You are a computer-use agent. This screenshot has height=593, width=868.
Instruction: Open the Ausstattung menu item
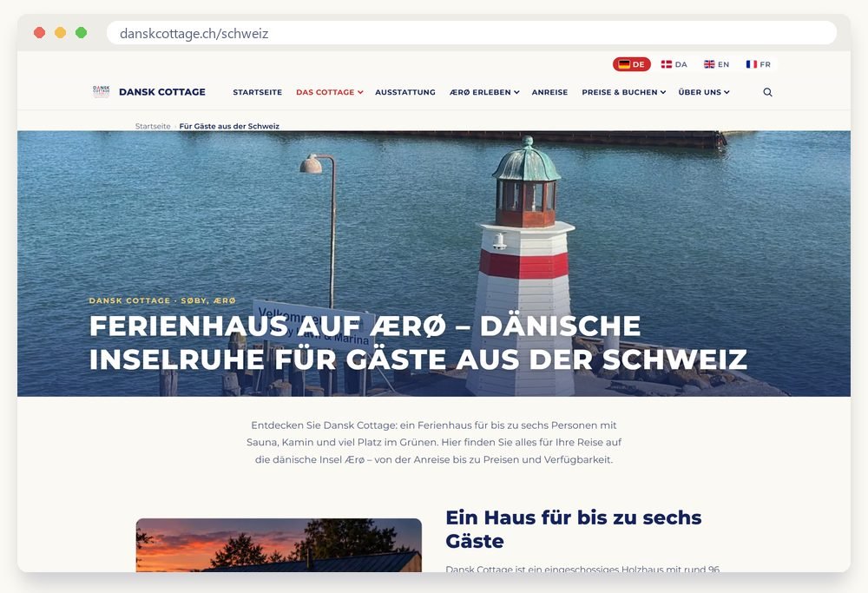coord(405,92)
